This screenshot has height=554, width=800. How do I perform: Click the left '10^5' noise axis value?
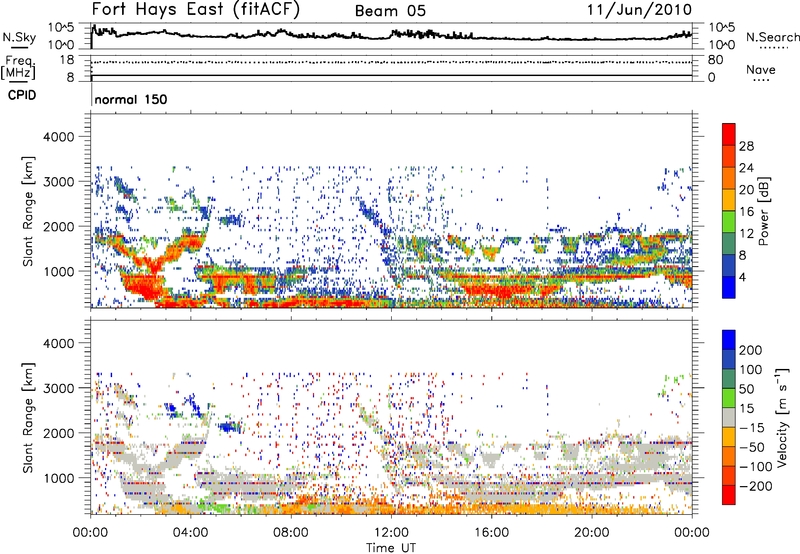pyautogui.click(x=61, y=28)
